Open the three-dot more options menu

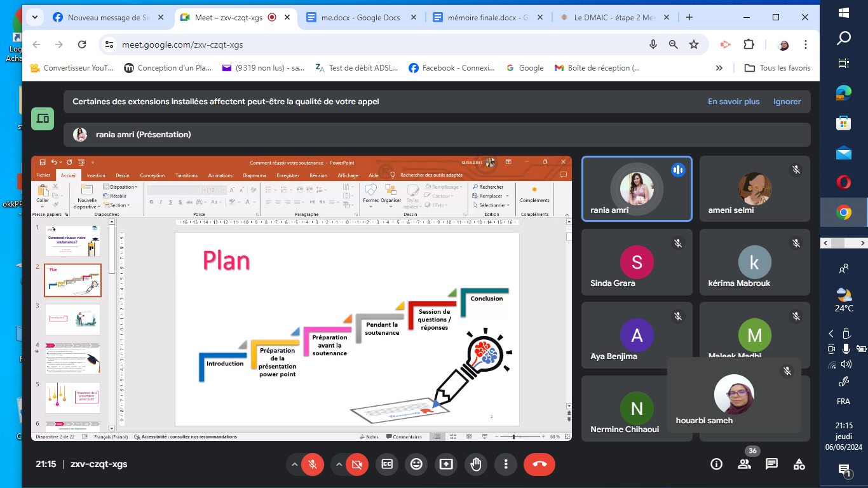click(x=506, y=464)
